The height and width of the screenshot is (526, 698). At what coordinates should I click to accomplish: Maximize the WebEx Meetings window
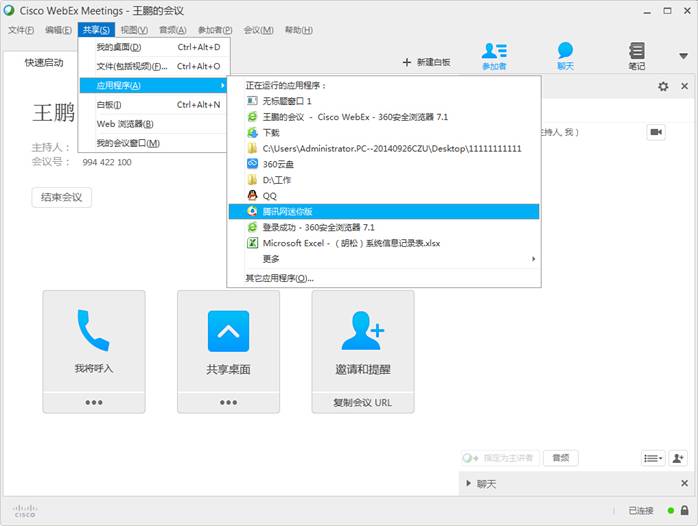tap(667, 11)
